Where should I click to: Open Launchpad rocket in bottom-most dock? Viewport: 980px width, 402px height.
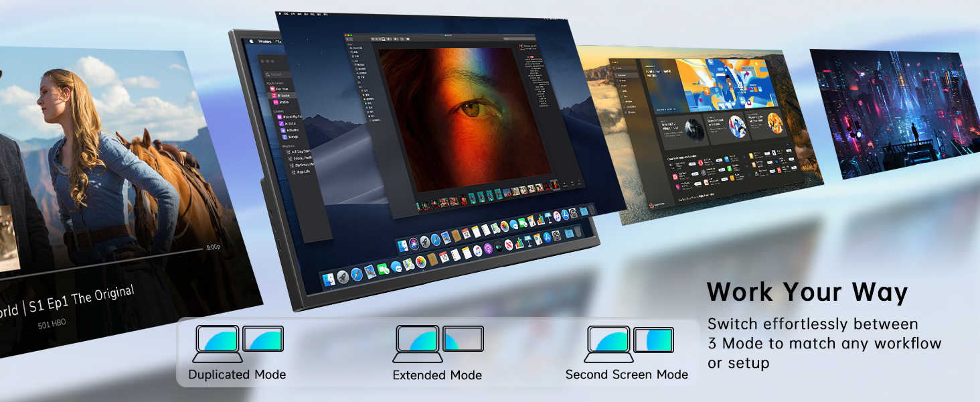343,277
